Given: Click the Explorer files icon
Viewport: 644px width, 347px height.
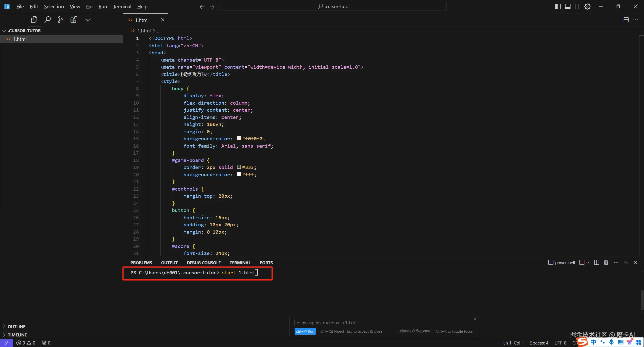Looking at the screenshot, I should pos(34,20).
